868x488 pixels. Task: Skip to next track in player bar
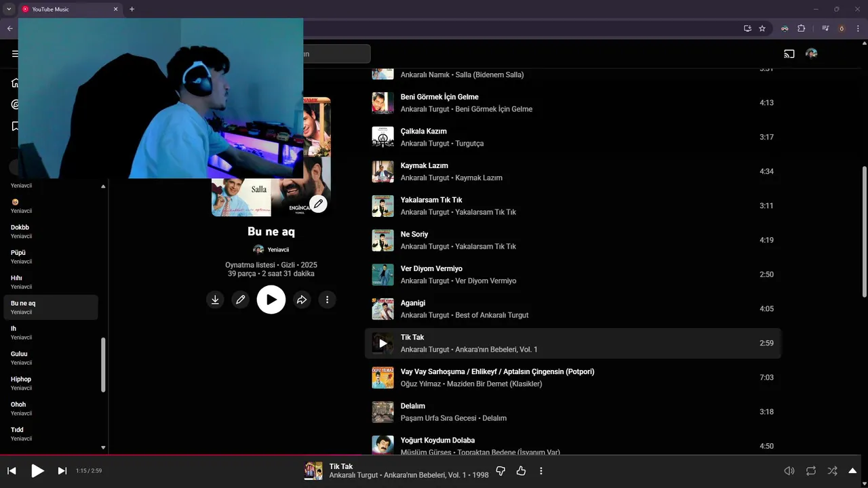(x=62, y=470)
